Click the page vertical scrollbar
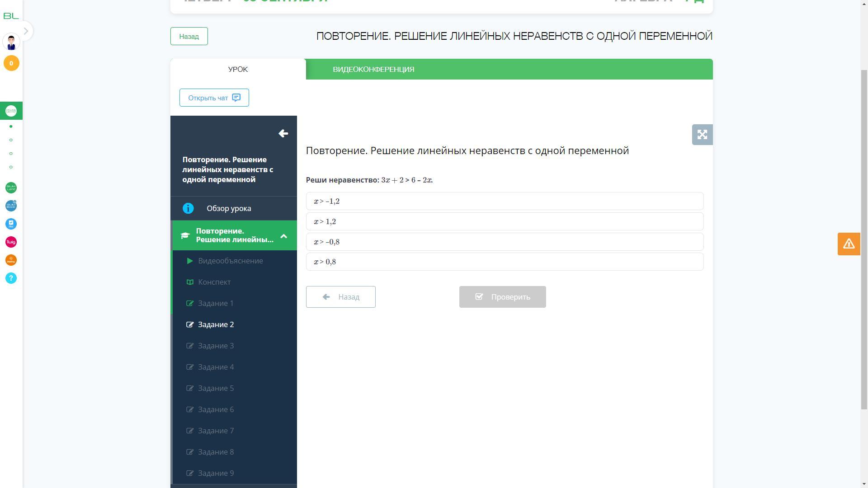This screenshot has width=868, height=488. [864, 239]
